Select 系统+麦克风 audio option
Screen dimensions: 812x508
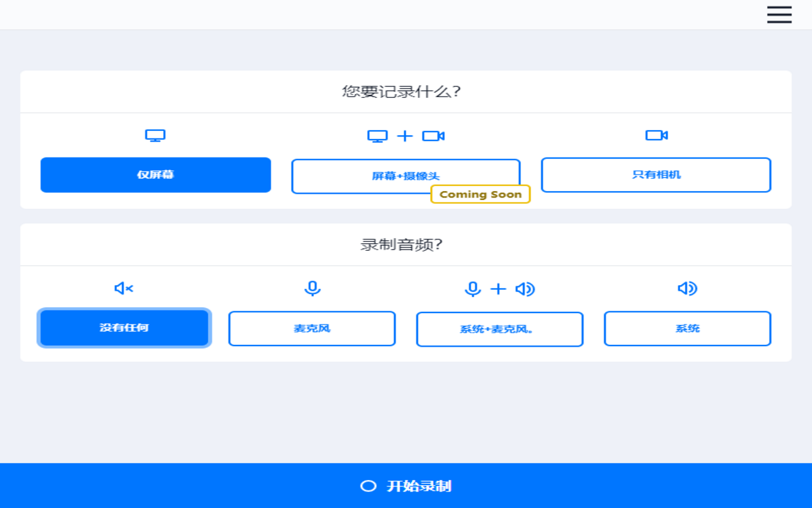[x=500, y=329]
